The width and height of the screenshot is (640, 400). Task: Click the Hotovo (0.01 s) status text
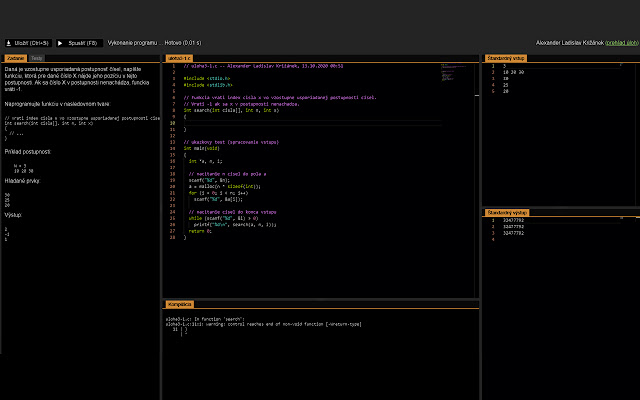tap(183, 44)
